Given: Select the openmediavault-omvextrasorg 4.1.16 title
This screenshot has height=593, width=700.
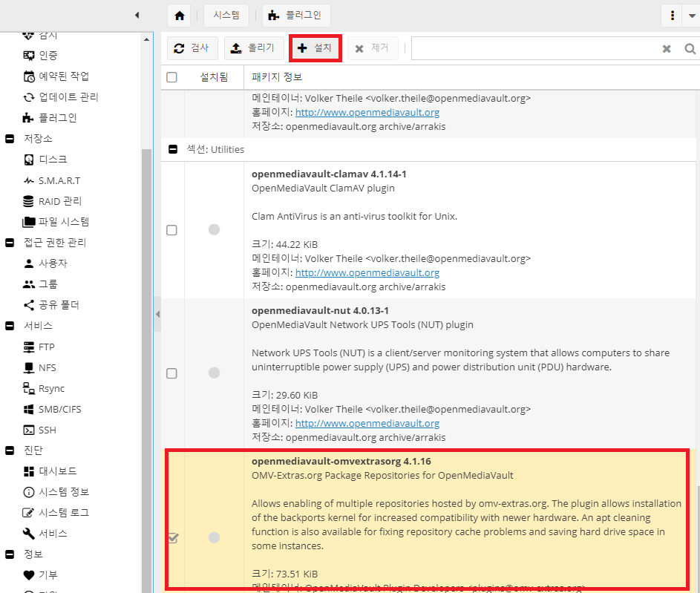Looking at the screenshot, I should [x=341, y=462].
